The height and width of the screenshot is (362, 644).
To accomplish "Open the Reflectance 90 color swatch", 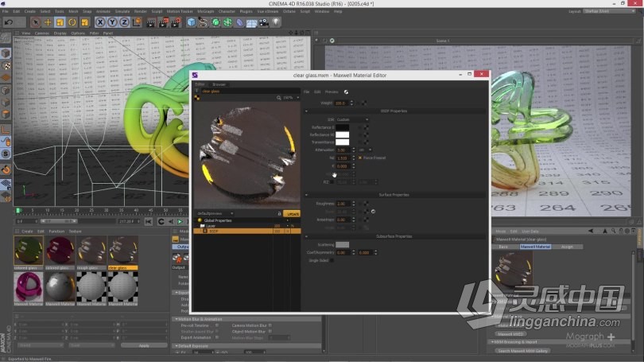I will pyautogui.click(x=343, y=134).
